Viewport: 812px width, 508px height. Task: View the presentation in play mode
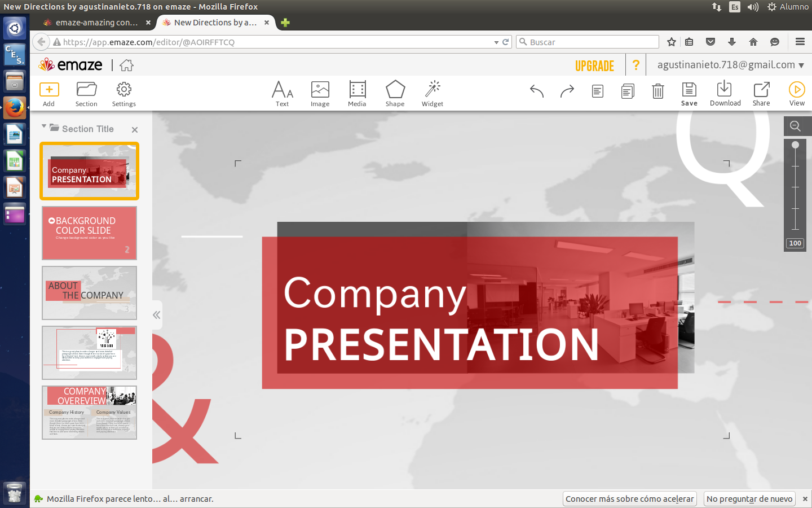[x=797, y=94]
